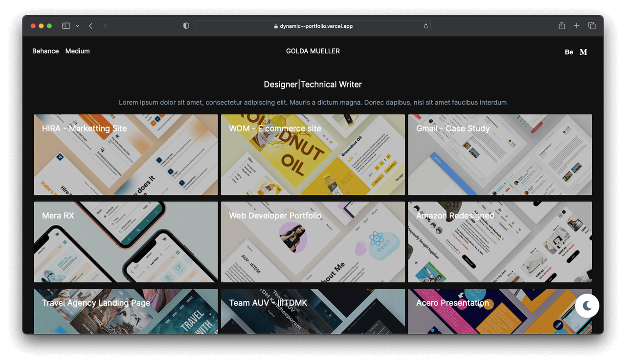Toggle dark mode with the moon button
The height and width of the screenshot is (364, 626).
[x=587, y=306]
